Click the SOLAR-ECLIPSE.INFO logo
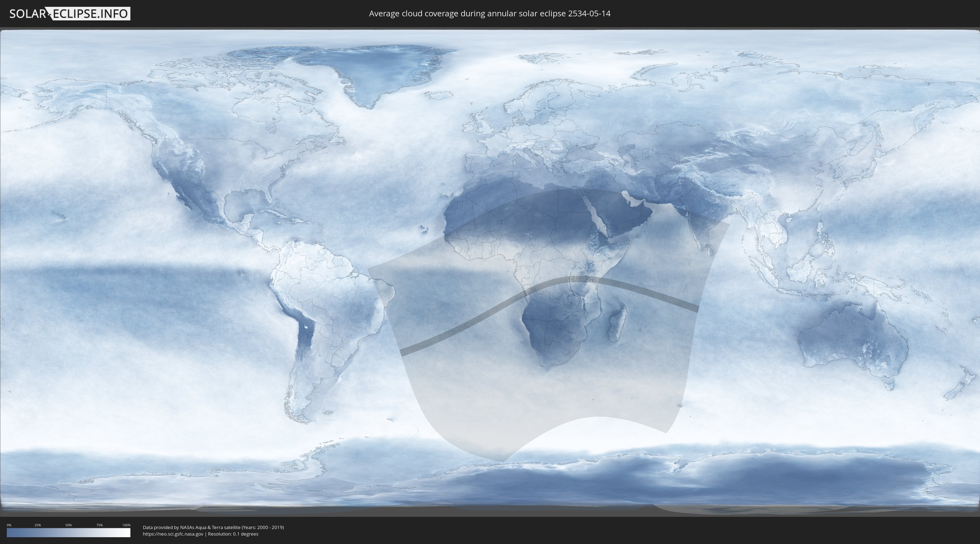 (x=70, y=14)
